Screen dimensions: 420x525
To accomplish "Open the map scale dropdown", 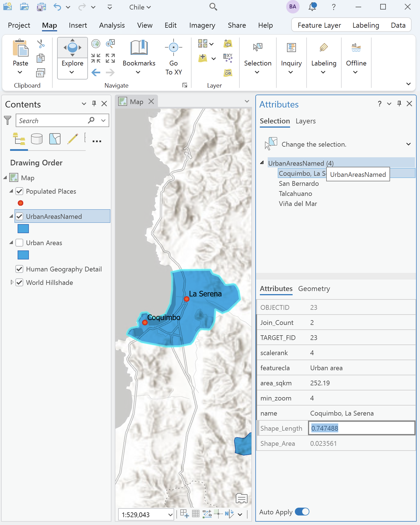I will (170, 515).
